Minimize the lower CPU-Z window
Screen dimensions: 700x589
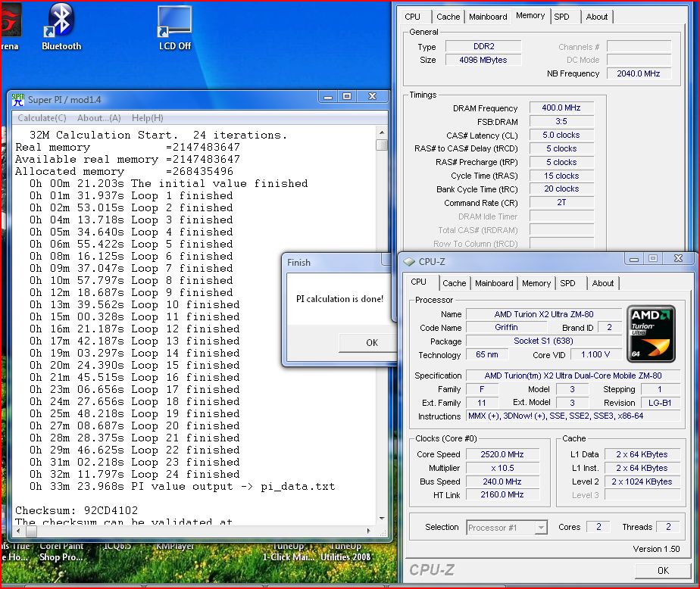(634, 259)
